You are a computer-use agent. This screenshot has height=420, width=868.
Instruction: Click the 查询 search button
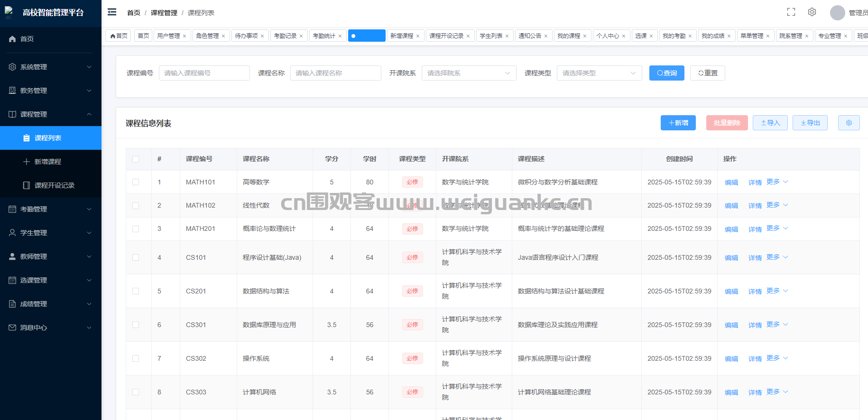pos(666,73)
